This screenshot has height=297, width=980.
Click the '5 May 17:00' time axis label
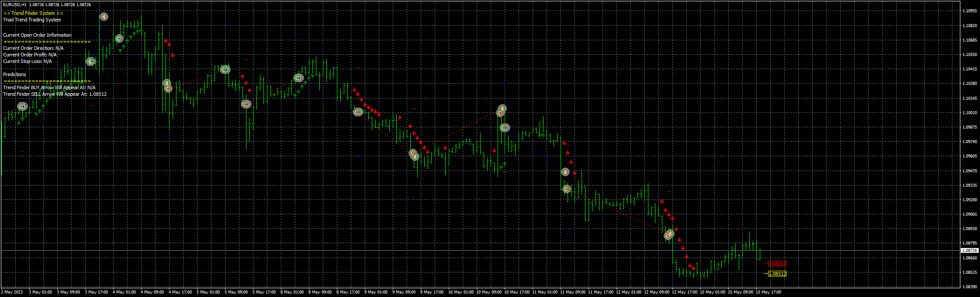pos(264,292)
